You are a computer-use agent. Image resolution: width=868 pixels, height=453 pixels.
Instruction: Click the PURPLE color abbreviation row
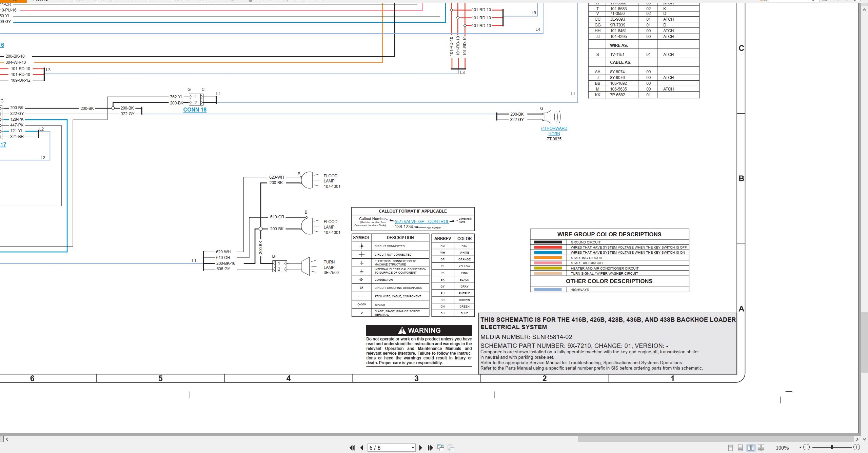coord(453,293)
